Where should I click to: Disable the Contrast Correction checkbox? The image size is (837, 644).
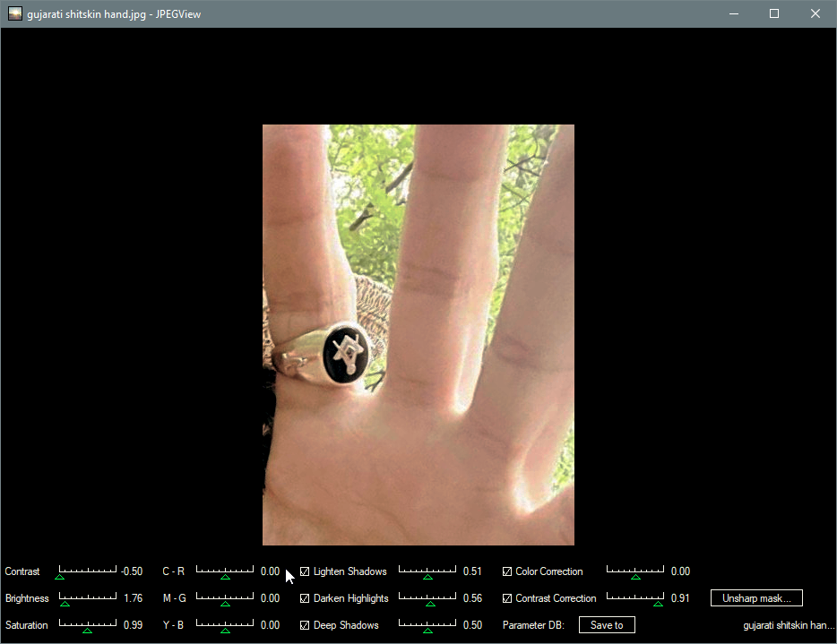pos(507,598)
